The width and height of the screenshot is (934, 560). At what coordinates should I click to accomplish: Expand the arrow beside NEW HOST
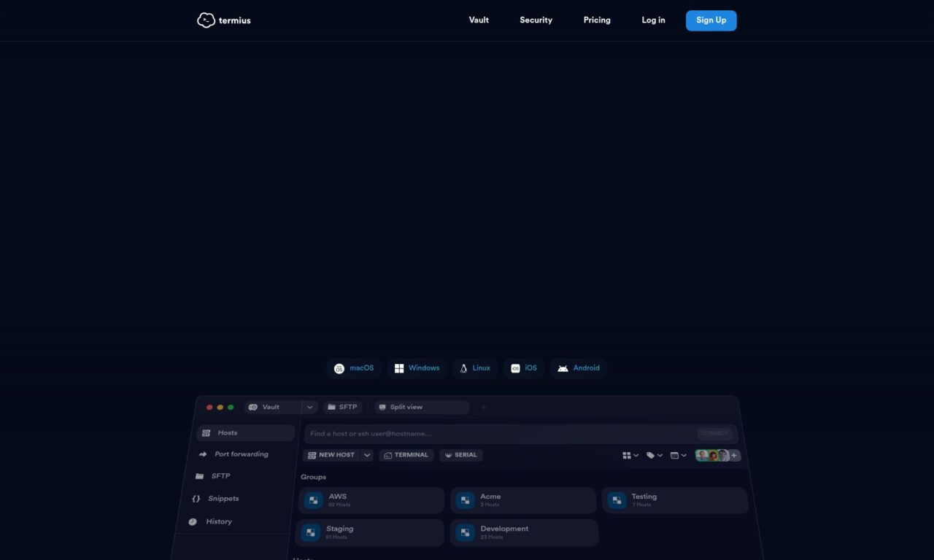pos(367,455)
